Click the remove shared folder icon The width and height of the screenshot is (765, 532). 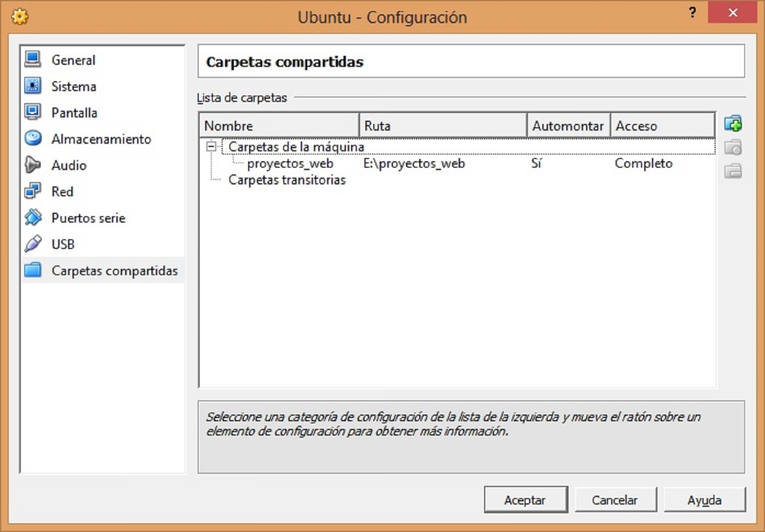[733, 171]
